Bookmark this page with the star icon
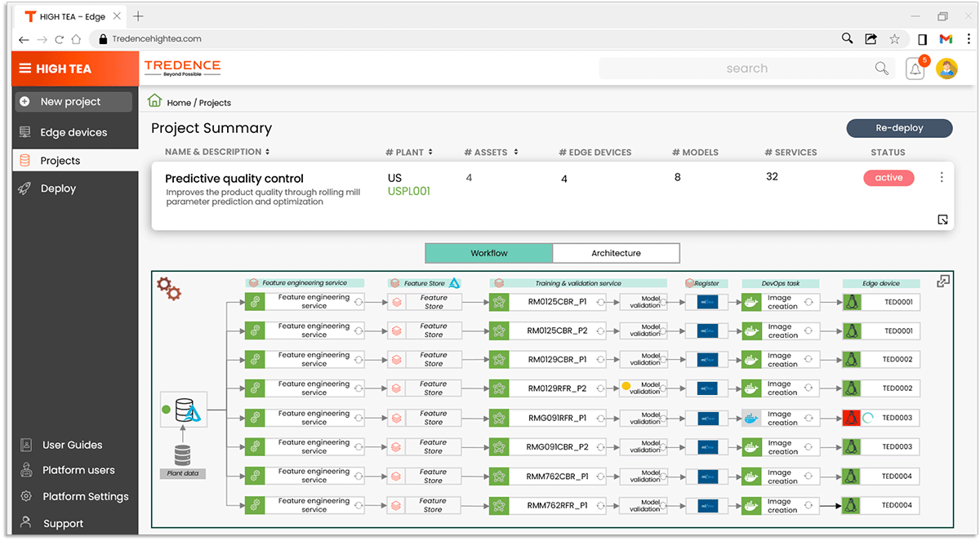Screen dimensions: 980x541 tap(894, 38)
